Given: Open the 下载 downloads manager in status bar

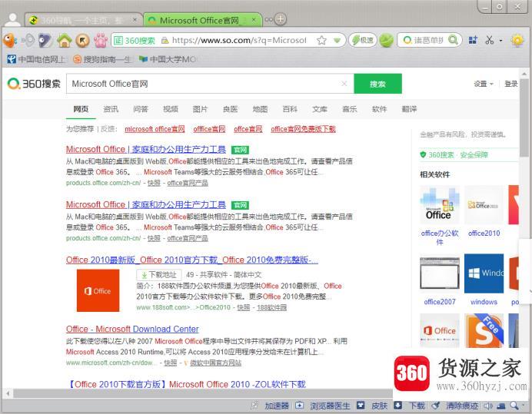Looking at the screenshot, I should coord(409,406).
